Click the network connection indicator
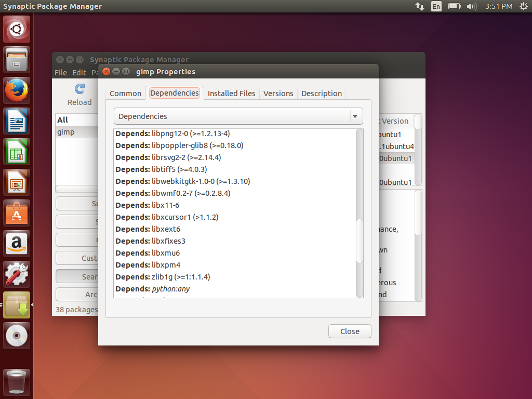 coord(420,6)
